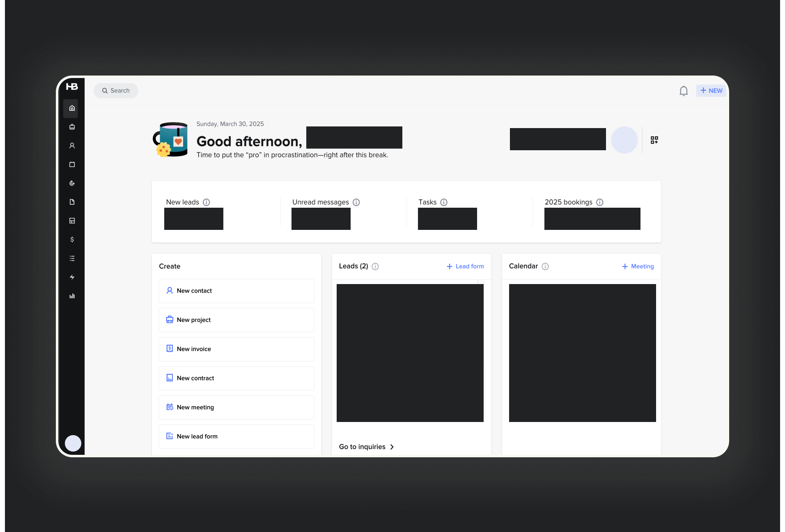785x532 pixels.
Task: Click the customize widgets grid icon
Action: [654, 140]
